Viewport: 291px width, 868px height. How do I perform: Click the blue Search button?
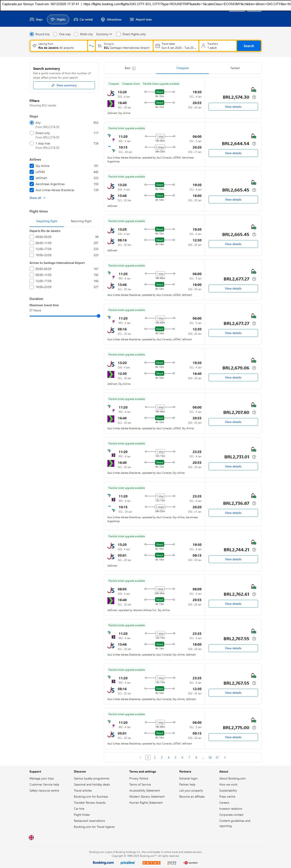(249, 46)
